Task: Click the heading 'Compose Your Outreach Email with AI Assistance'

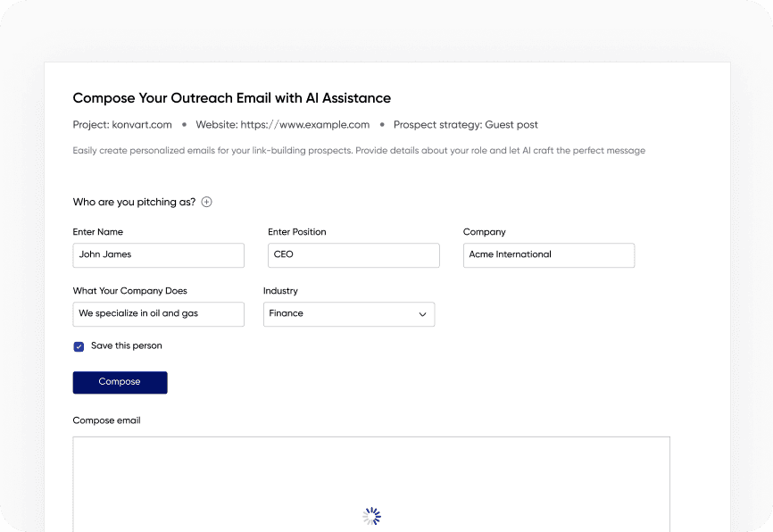Action: (231, 98)
